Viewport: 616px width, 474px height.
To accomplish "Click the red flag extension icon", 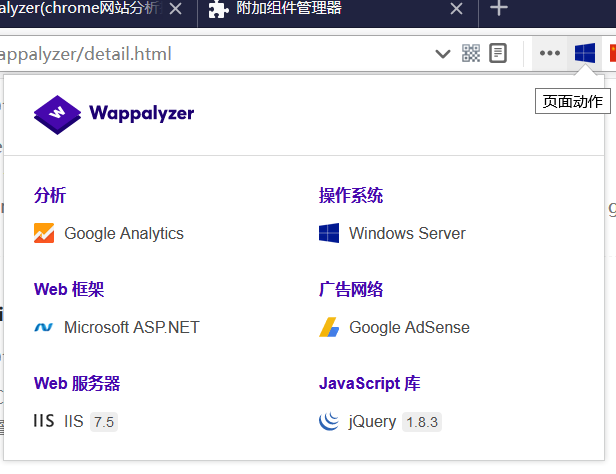I will (612, 53).
